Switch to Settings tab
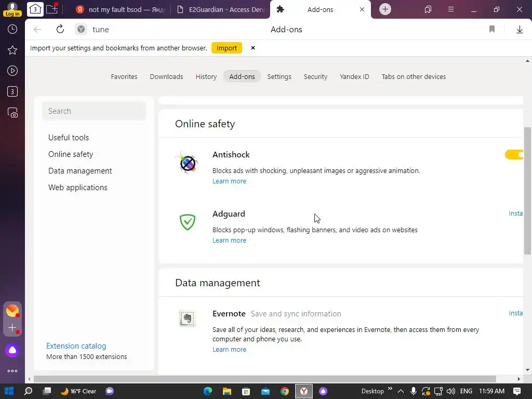This screenshot has width=532, height=399. pyautogui.click(x=279, y=77)
